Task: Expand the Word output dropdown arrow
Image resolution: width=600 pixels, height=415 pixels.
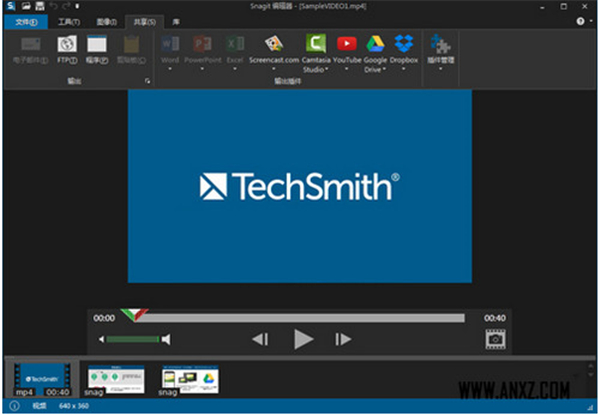Action: point(170,69)
